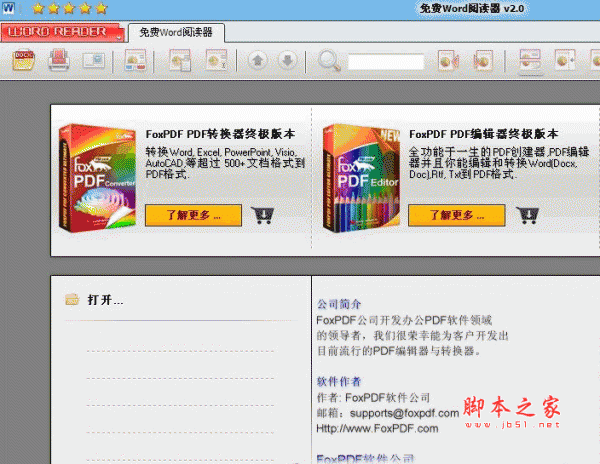Click the FoxPDF Editor box image
The width and height of the screenshot is (600, 464).
tap(362, 178)
